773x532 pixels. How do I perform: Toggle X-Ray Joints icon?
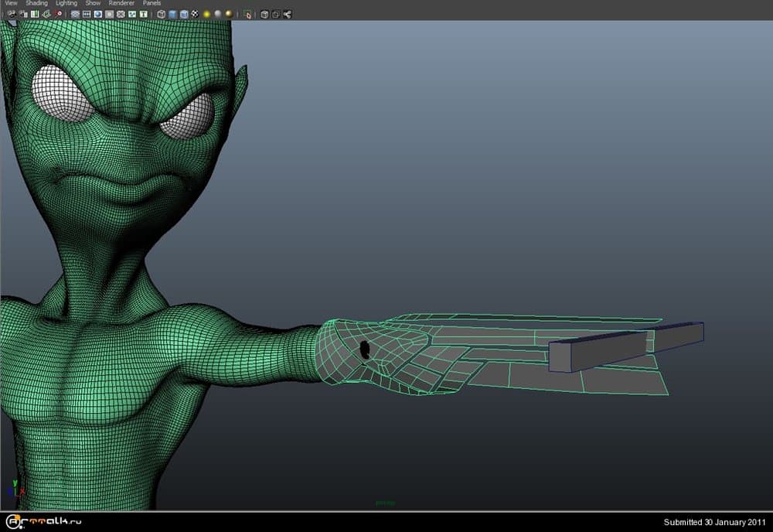click(287, 14)
